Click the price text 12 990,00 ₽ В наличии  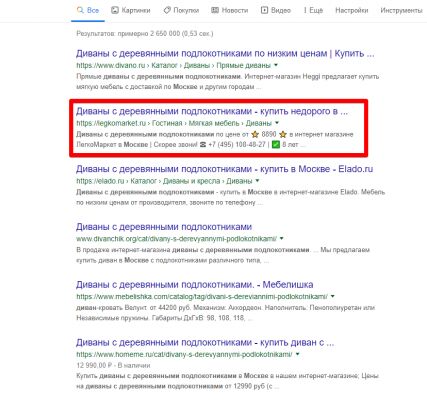(113, 365)
